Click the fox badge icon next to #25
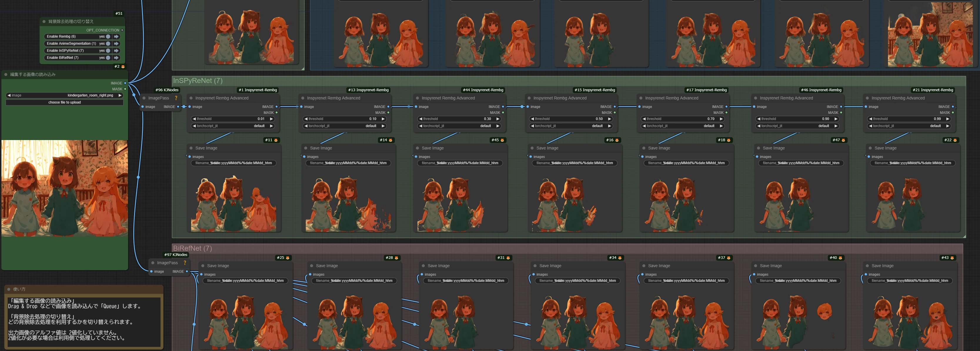980x351 pixels. (x=288, y=258)
